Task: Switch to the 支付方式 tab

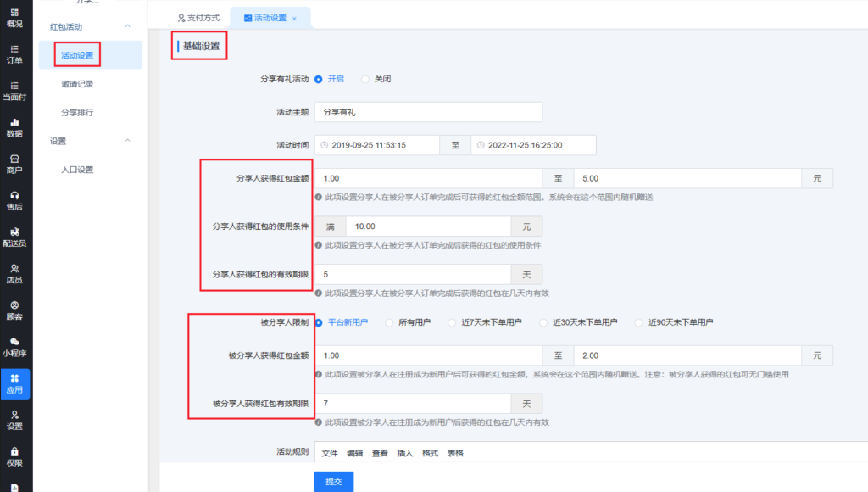Action: (198, 18)
